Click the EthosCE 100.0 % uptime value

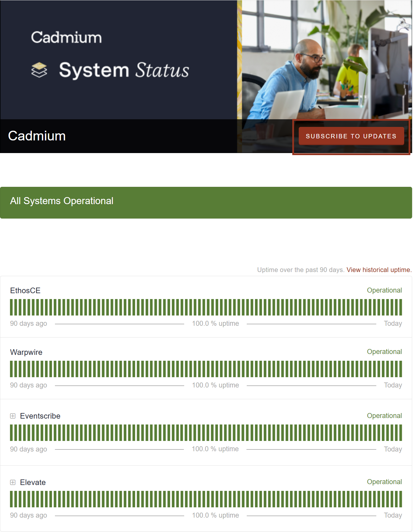point(215,323)
